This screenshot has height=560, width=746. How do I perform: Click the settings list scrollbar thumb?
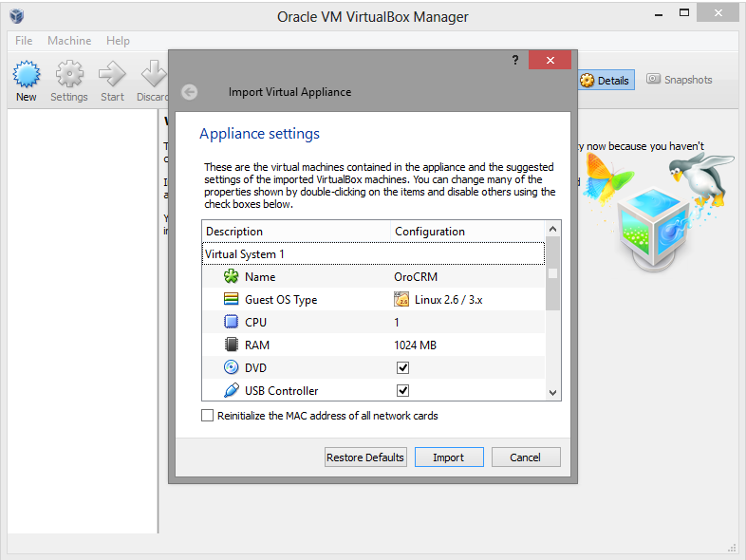(552, 273)
